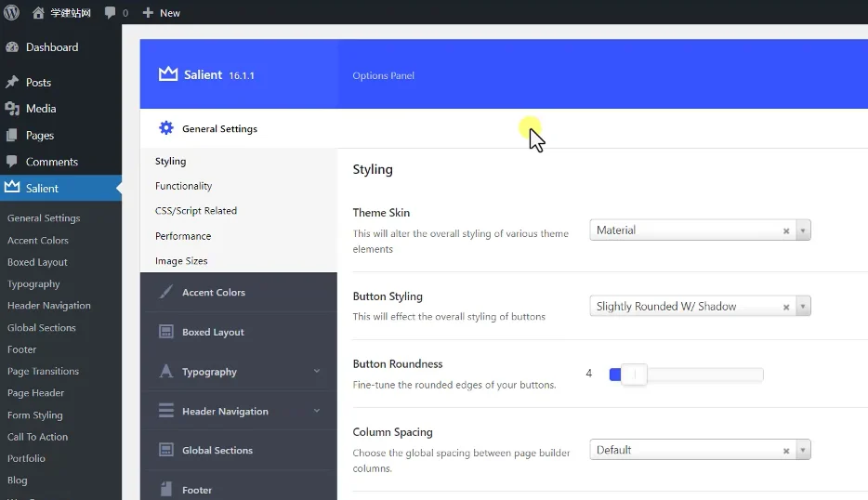This screenshot has height=500, width=868.
Task: Open the Boxed Layout panel section
Action: pos(239,332)
